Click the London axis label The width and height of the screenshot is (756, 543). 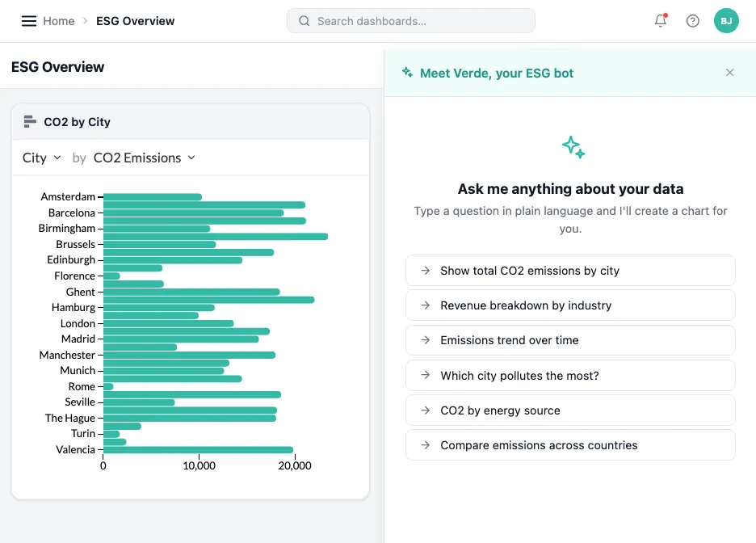click(78, 323)
